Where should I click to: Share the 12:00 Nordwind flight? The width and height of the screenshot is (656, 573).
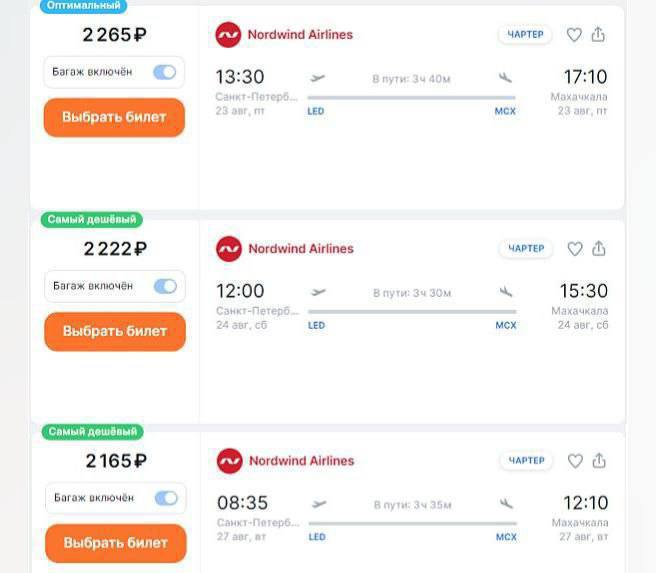tap(599, 249)
